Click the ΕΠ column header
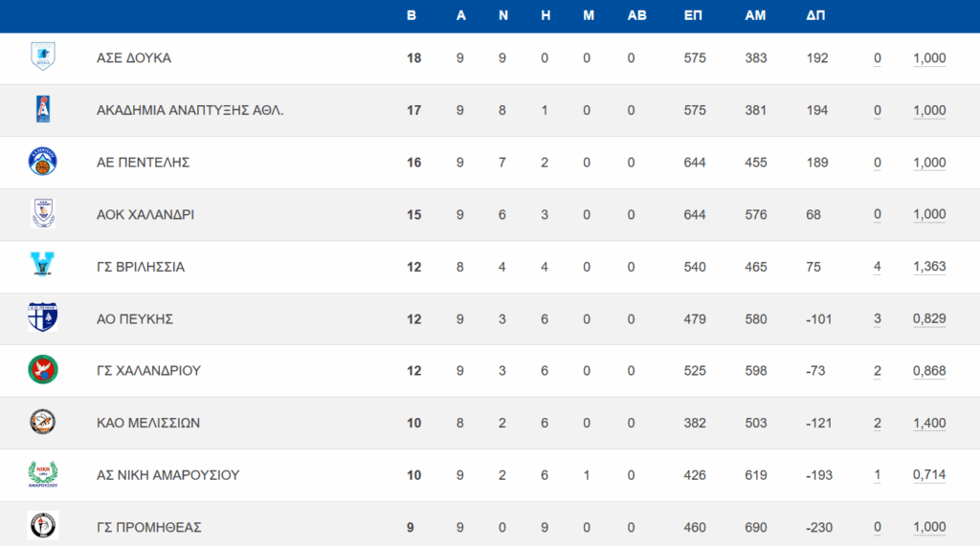This screenshot has height=546, width=980. click(693, 15)
